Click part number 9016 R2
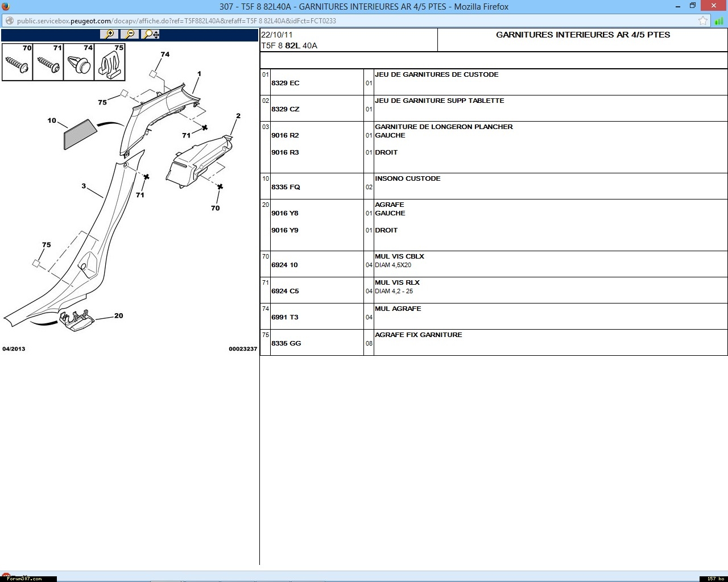Viewport: 728px width, 582px height. pos(285,135)
